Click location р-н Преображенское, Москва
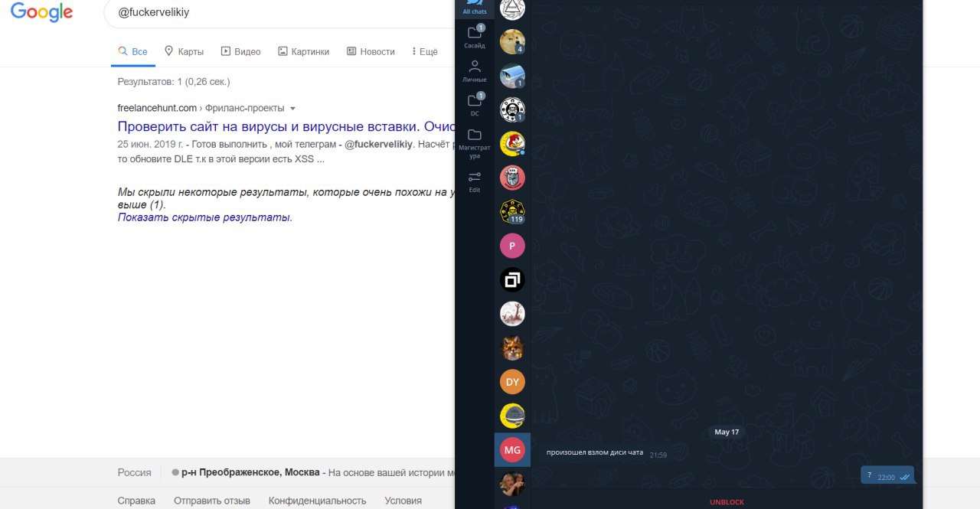980x509 pixels. (x=250, y=472)
